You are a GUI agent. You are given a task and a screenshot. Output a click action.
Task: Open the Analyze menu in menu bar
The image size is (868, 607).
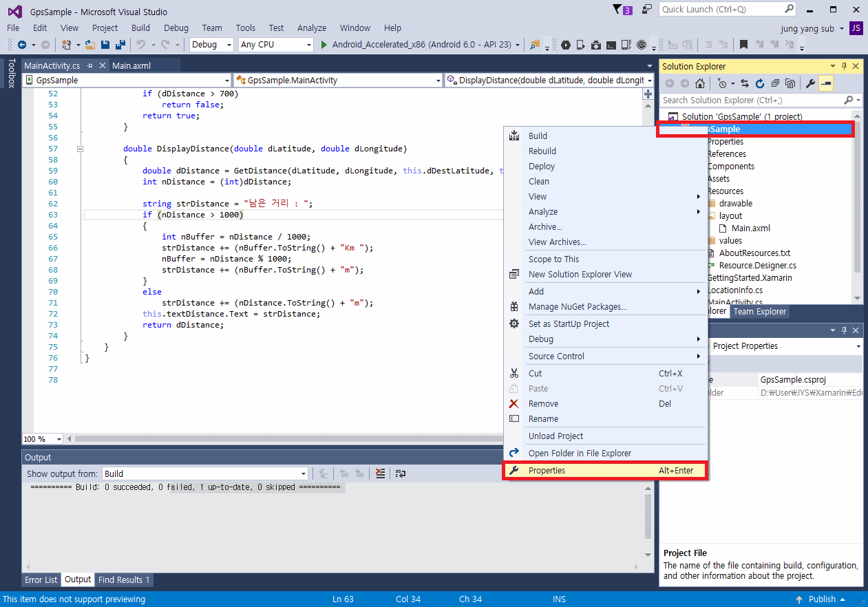point(312,28)
